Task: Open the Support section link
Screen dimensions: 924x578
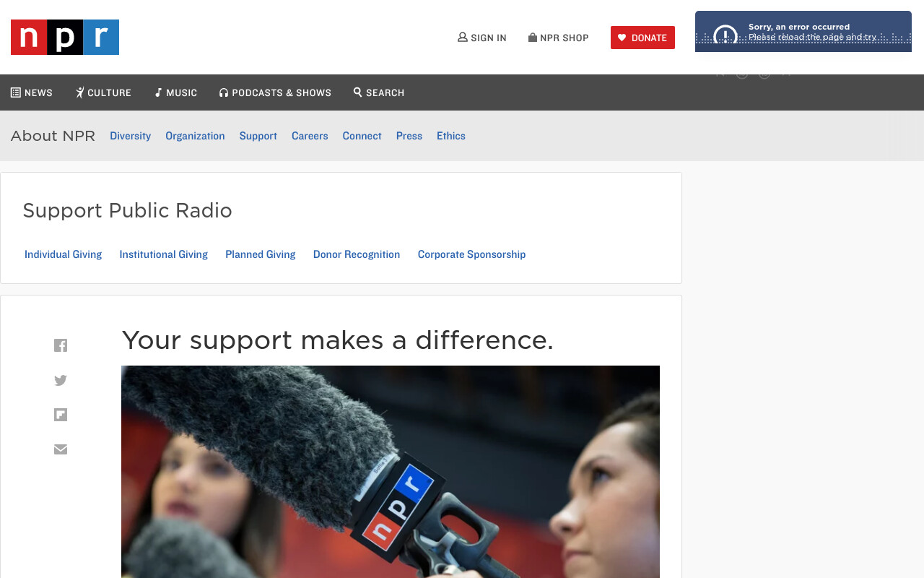Action: pos(258,136)
